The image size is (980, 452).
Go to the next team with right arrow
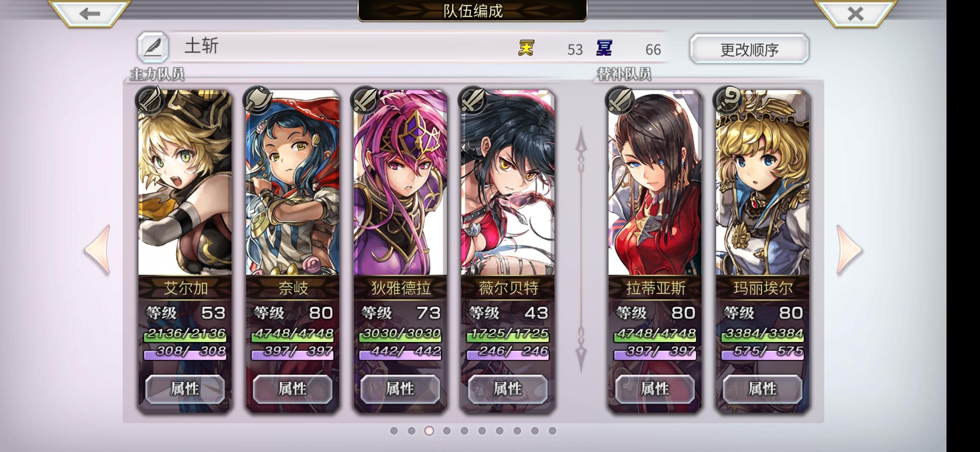(x=849, y=250)
